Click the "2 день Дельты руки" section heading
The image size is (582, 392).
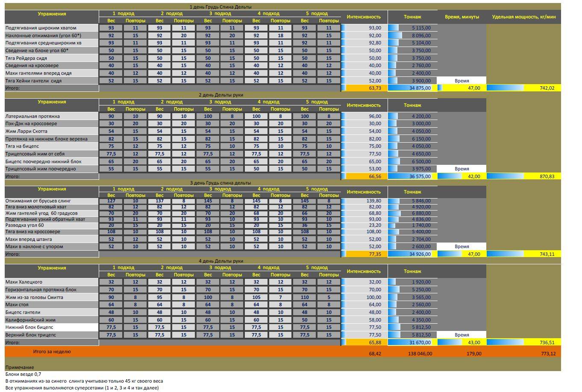pos(220,95)
